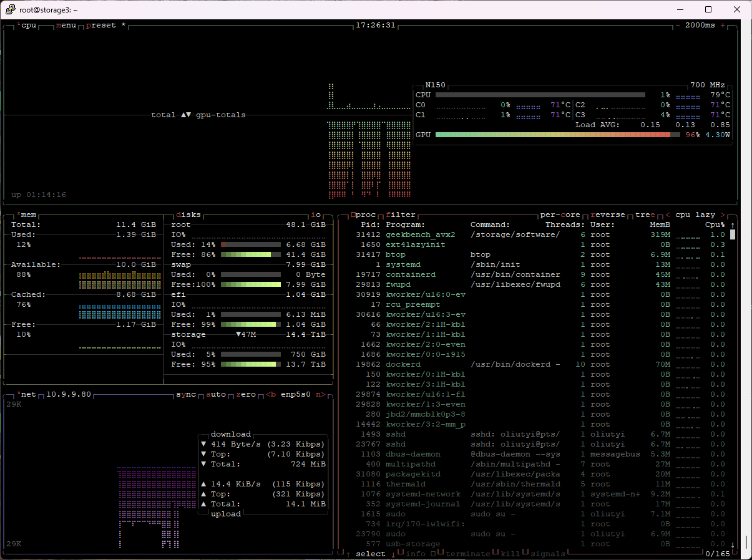This screenshot has width=752, height=560.
Task: Toggle tree view for processes
Action: pos(645,215)
